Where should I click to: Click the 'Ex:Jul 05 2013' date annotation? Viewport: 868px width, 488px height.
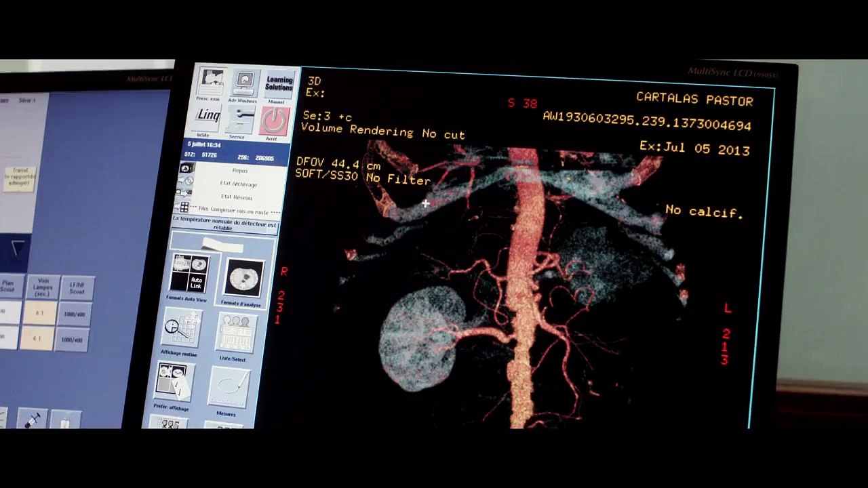(694, 148)
